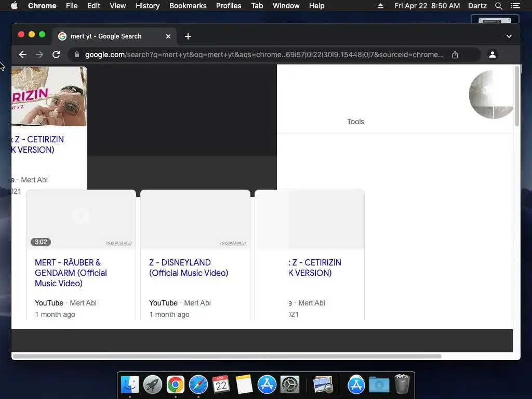Open the Edit menu
532x399 pixels.
tap(94, 6)
